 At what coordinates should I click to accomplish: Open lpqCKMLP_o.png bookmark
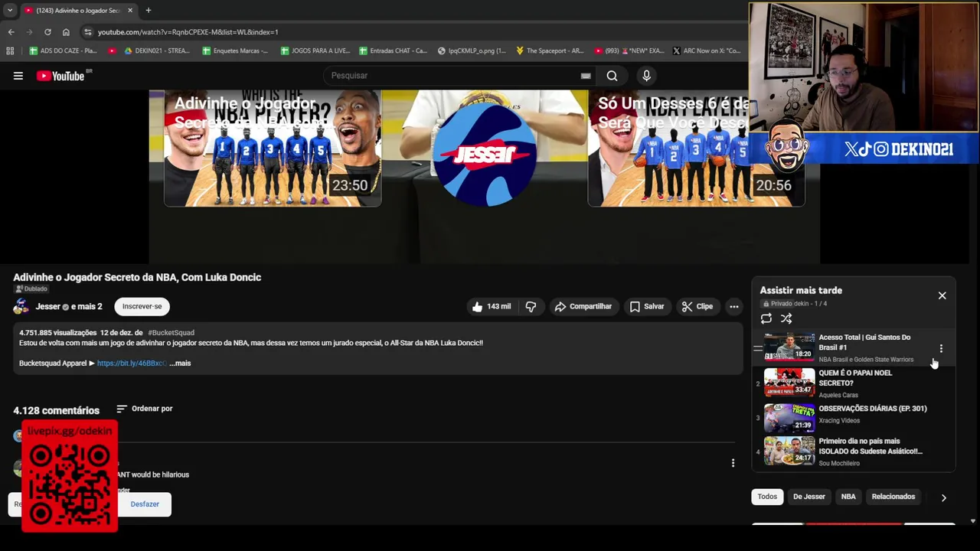coord(472,51)
